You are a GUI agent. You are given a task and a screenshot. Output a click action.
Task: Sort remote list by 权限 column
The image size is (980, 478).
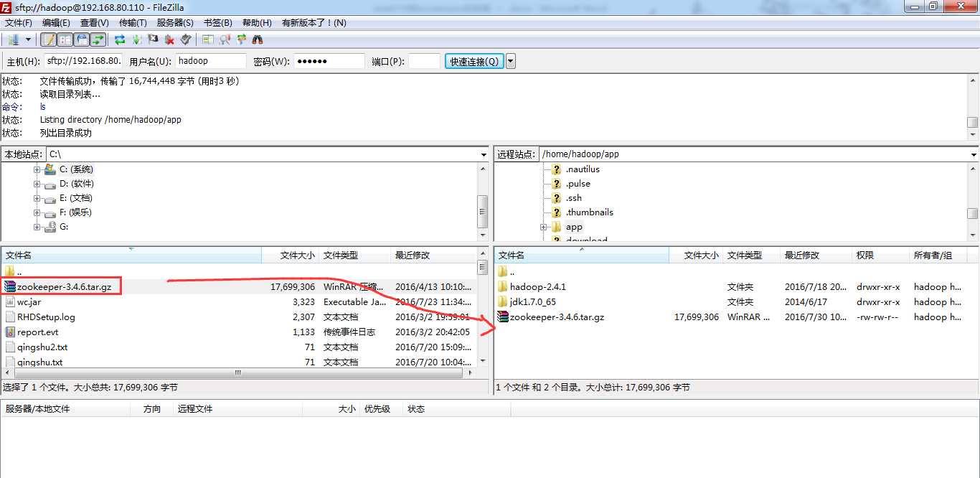point(880,256)
